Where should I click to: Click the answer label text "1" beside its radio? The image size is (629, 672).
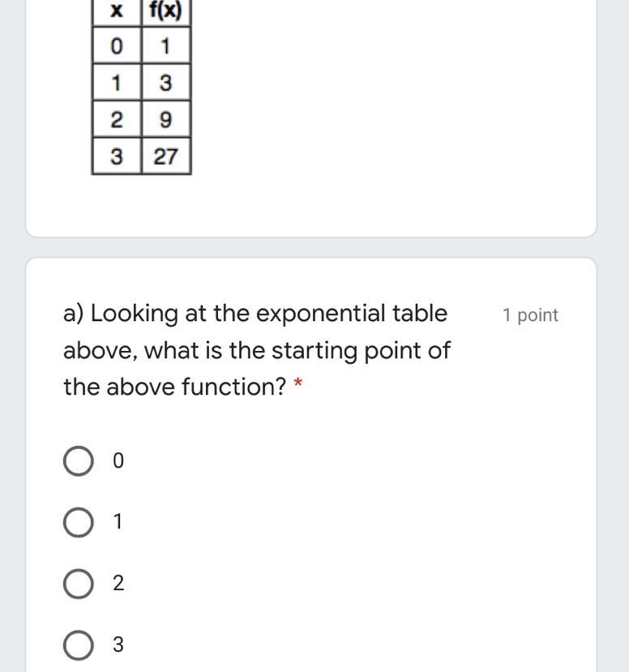118,523
